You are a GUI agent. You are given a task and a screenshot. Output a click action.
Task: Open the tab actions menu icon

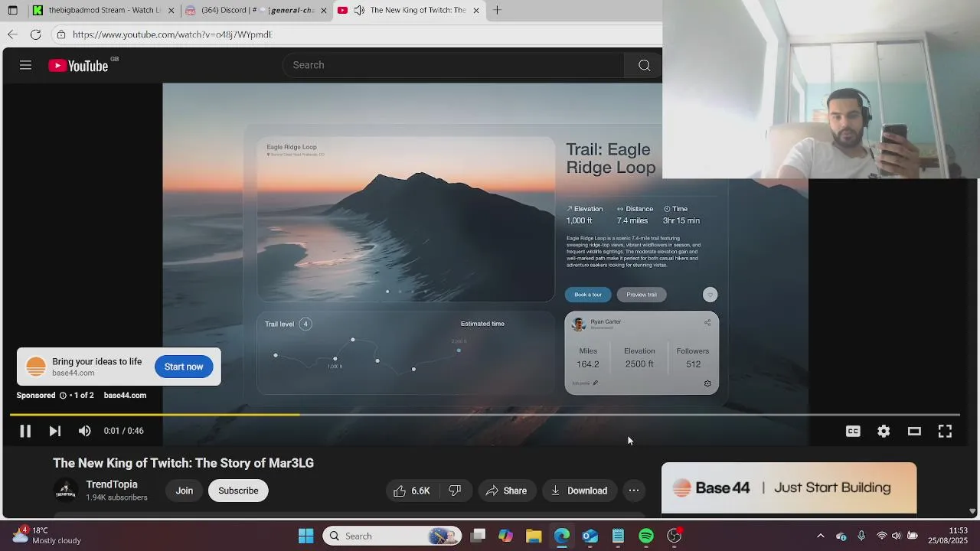click(12, 11)
